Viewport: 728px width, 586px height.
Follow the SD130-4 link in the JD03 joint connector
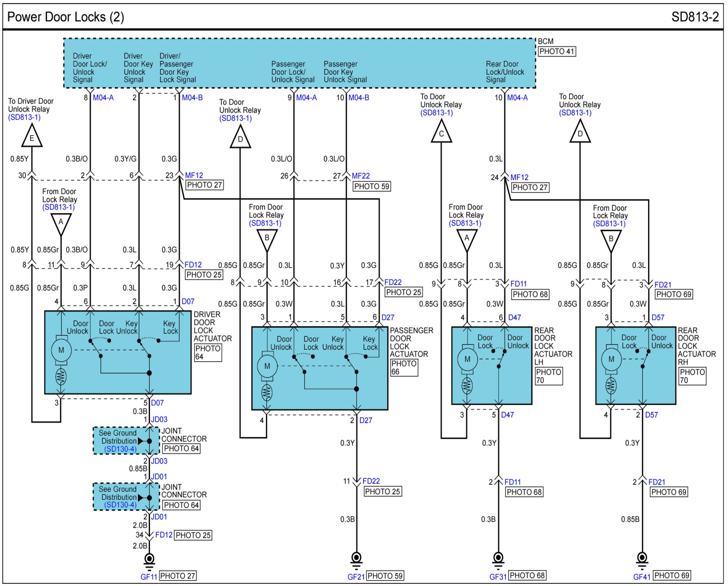pyautogui.click(x=121, y=449)
